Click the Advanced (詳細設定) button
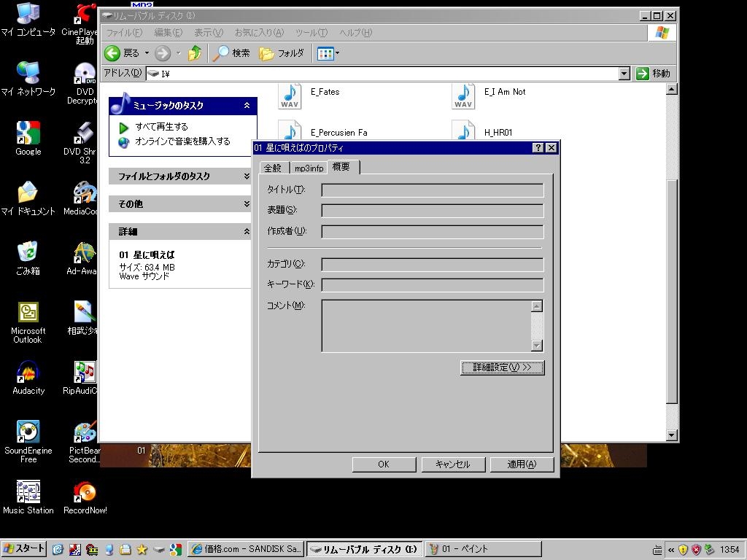This screenshot has height=560, width=747. click(502, 367)
